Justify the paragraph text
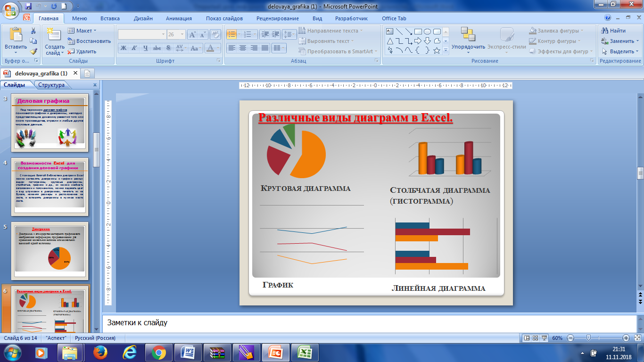 click(x=265, y=48)
